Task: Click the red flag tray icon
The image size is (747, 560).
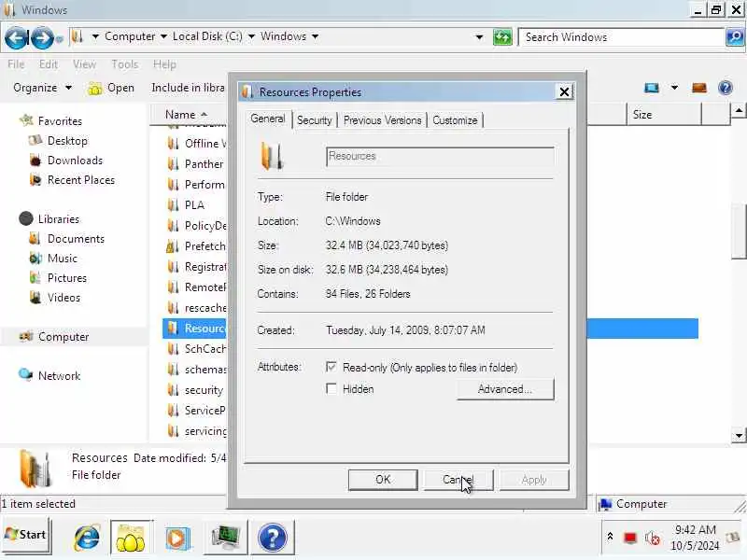Action: point(629,539)
